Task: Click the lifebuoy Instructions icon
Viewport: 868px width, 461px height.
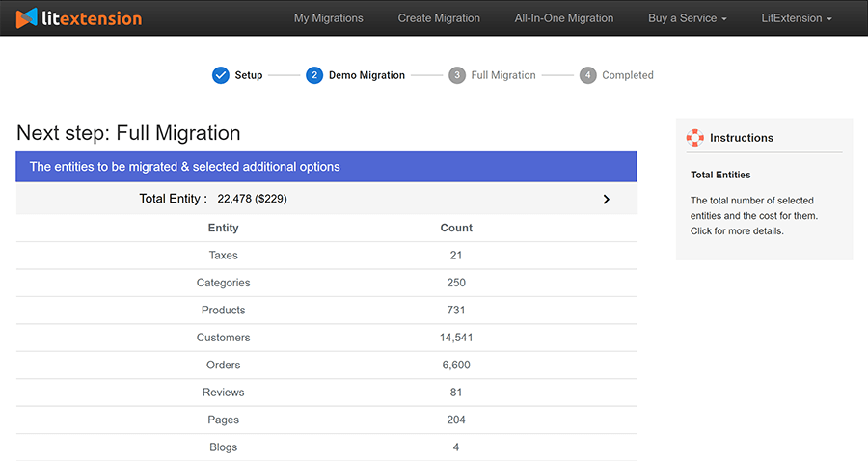Action: coord(695,138)
